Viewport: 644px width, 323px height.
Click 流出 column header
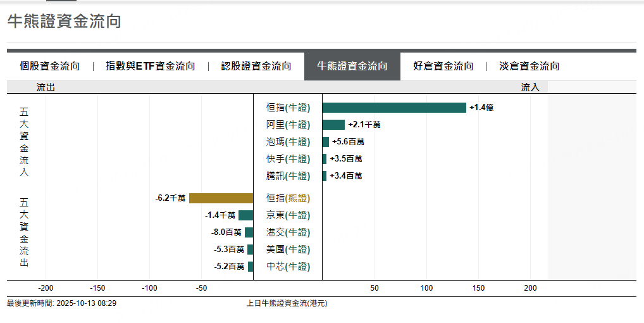pos(46,87)
